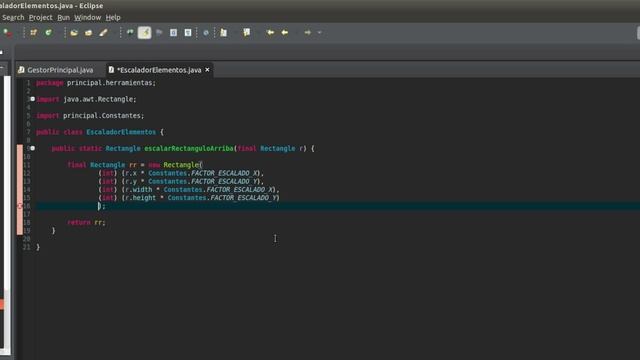Open the Run menu
The width and height of the screenshot is (640, 360).
pos(63,18)
